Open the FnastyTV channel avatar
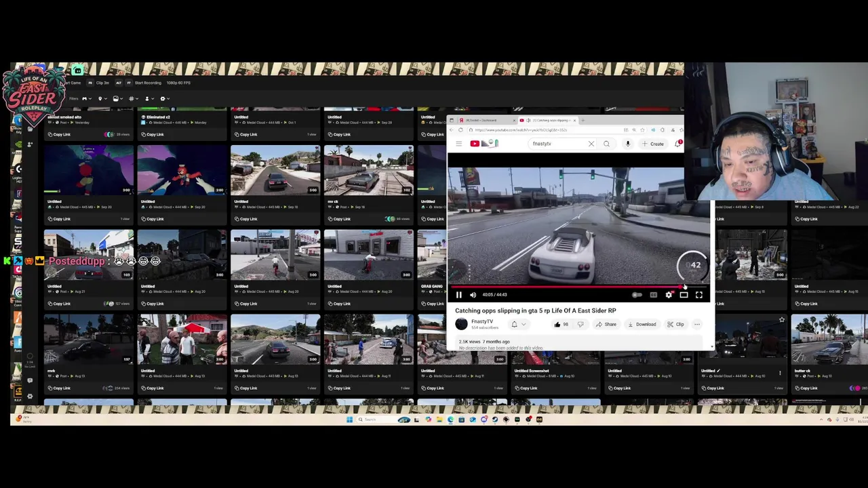This screenshot has height=488, width=868. tap(461, 324)
